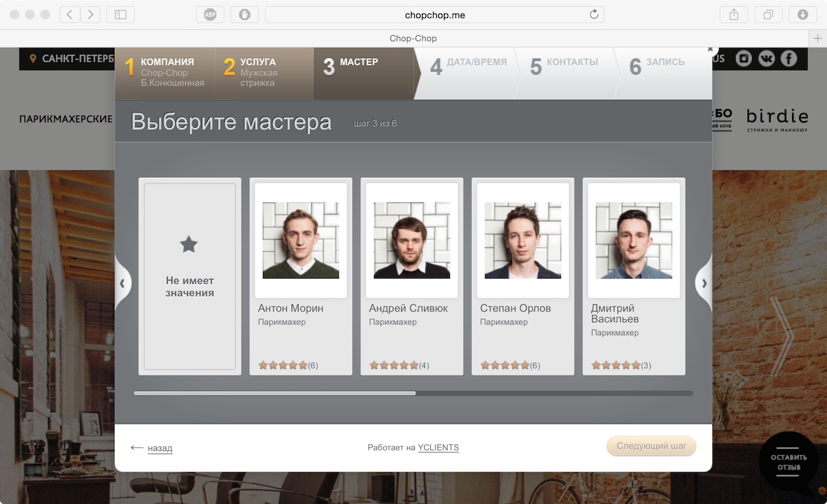Image resolution: width=827 pixels, height=504 pixels.
Task: Select the 'Не имеет значения' master option
Action: click(190, 276)
